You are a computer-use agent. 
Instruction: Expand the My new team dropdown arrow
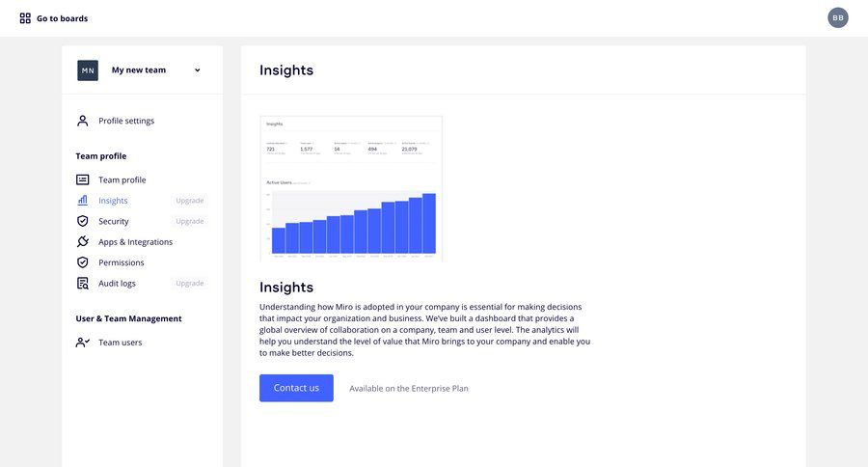click(x=197, y=70)
